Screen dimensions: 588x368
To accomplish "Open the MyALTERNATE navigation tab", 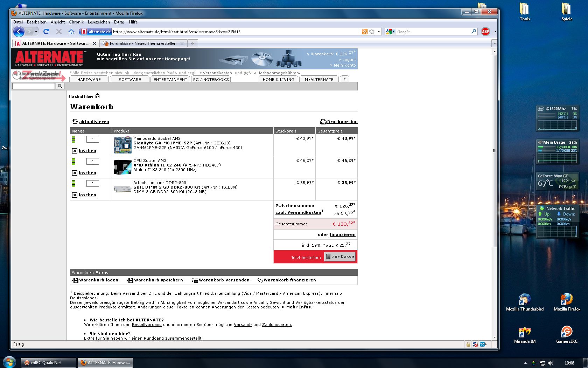I will (319, 79).
